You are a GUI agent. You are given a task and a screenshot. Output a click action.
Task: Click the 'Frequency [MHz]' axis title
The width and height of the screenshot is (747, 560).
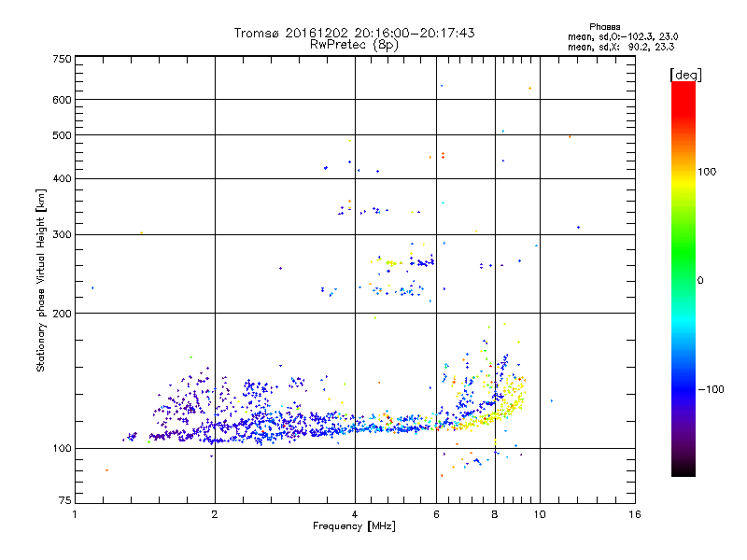coord(354,526)
